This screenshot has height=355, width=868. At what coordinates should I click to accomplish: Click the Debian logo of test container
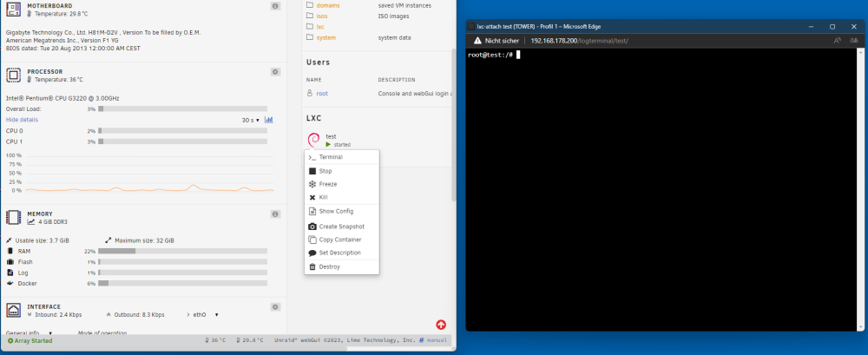[x=313, y=140]
